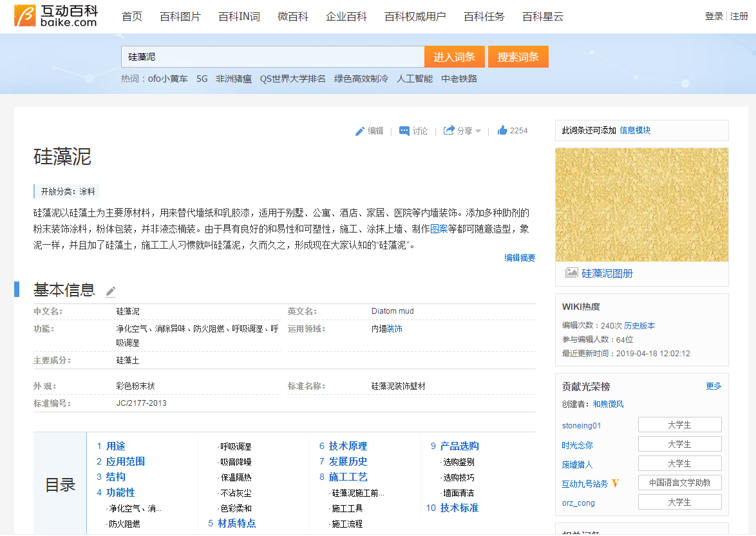
Task: Select hot word 非洲猪瘟
Action: [x=233, y=79]
